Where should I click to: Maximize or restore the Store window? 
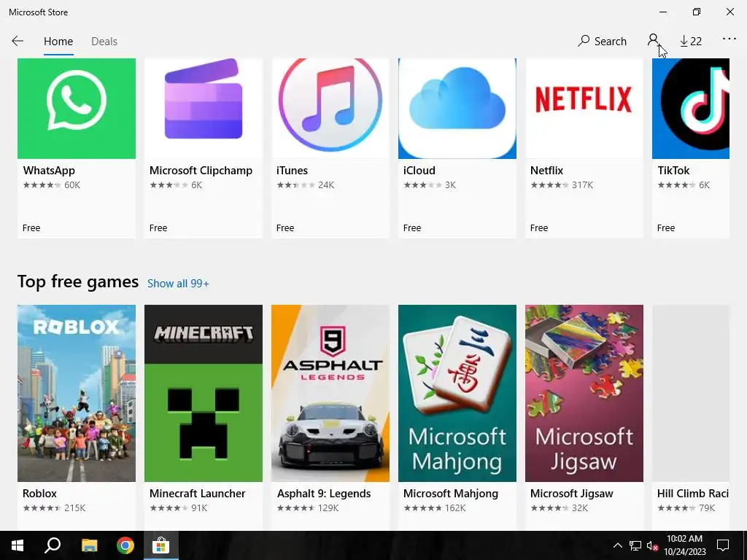pos(696,12)
